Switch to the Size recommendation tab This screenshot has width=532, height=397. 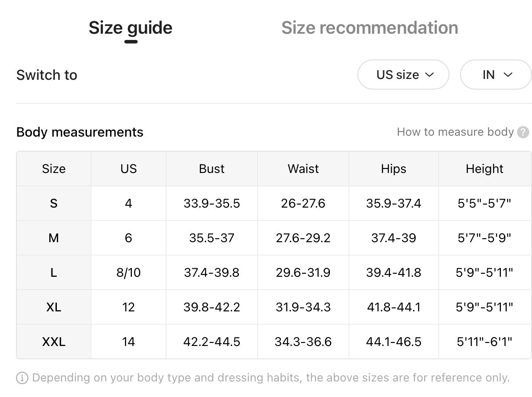click(369, 28)
